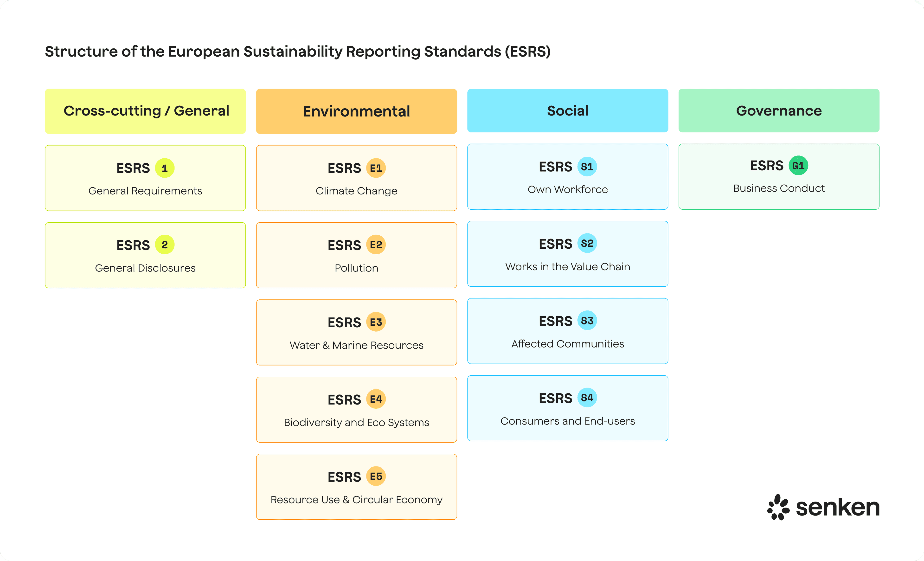Click the Pollution label
The width and height of the screenshot is (924, 561).
click(x=356, y=268)
